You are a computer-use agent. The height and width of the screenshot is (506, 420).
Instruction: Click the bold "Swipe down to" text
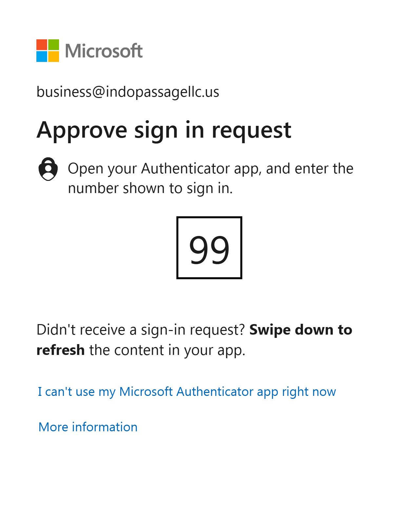click(x=301, y=330)
